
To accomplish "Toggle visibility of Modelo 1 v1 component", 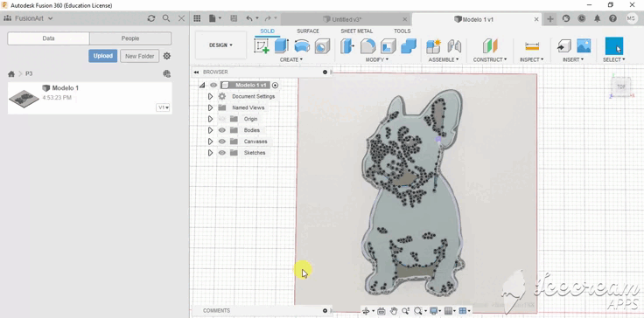I will pos(213,86).
